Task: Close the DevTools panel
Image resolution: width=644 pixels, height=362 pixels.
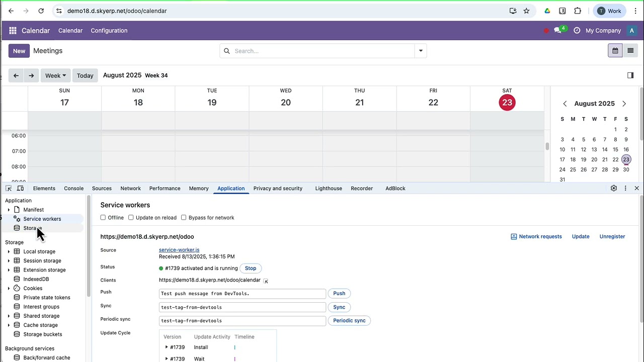Action: coord(636,188)
